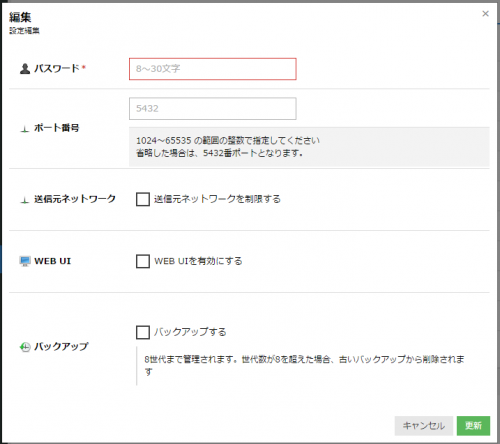The width and height of the screenshot is (500, 444).
Task: Close the 編集 dialog with the X
Action: point(485,14)
